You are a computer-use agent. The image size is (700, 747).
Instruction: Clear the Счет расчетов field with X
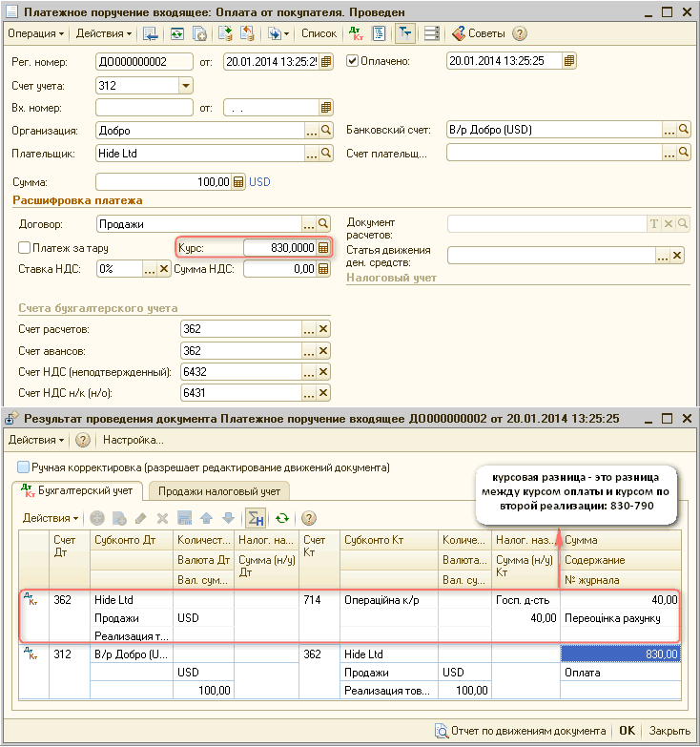[x=324, y=328]
